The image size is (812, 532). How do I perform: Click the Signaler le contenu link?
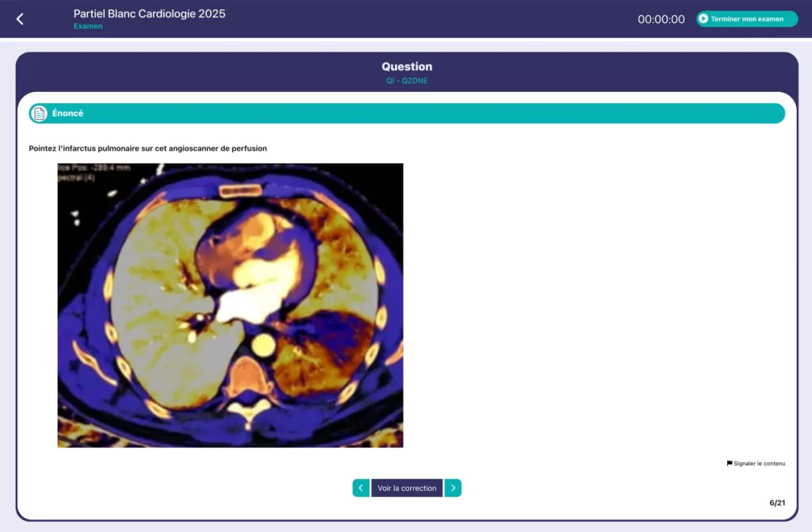(759, 463)
